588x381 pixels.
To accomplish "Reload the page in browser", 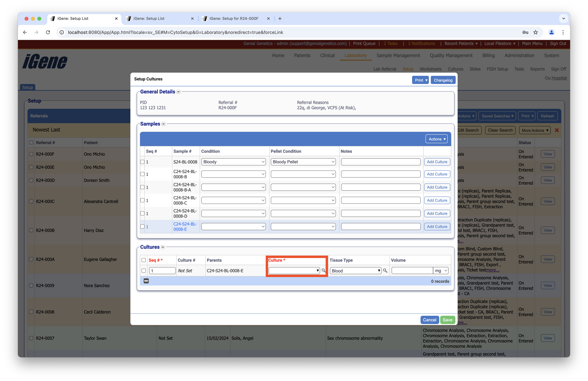I will [x=48, y=32].
